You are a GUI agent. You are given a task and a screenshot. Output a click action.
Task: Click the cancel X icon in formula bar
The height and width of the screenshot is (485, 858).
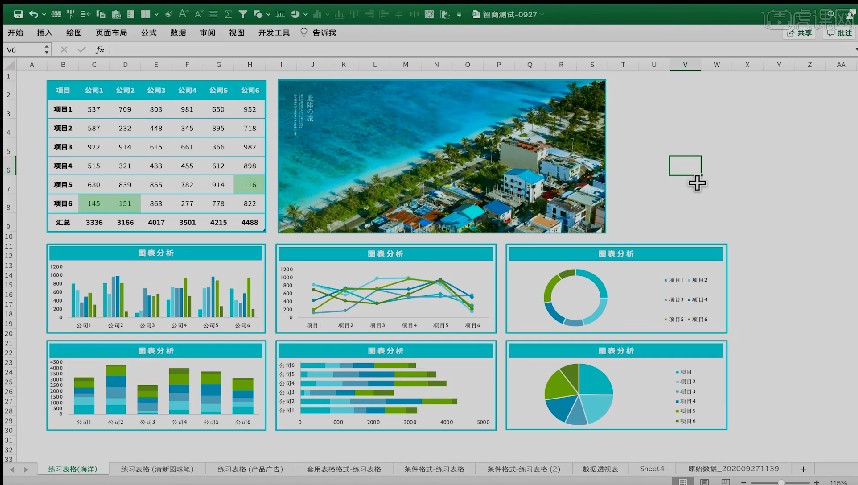point(64,50)
